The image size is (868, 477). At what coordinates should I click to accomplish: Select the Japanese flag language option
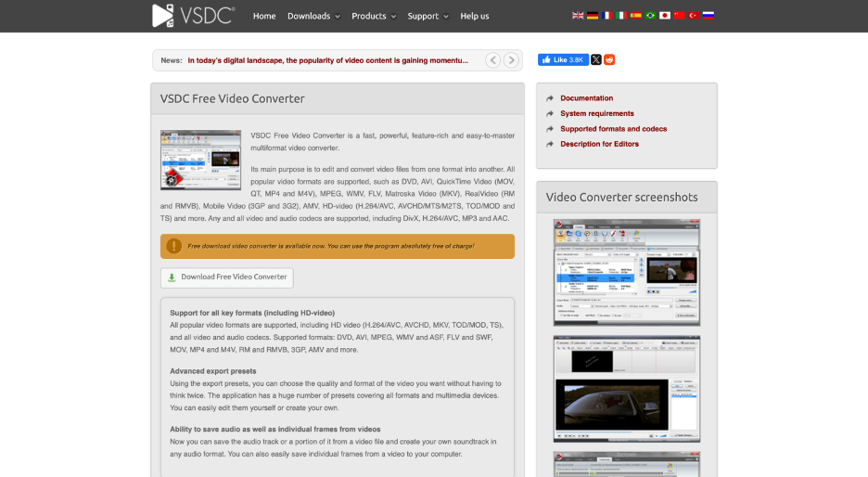665,16
